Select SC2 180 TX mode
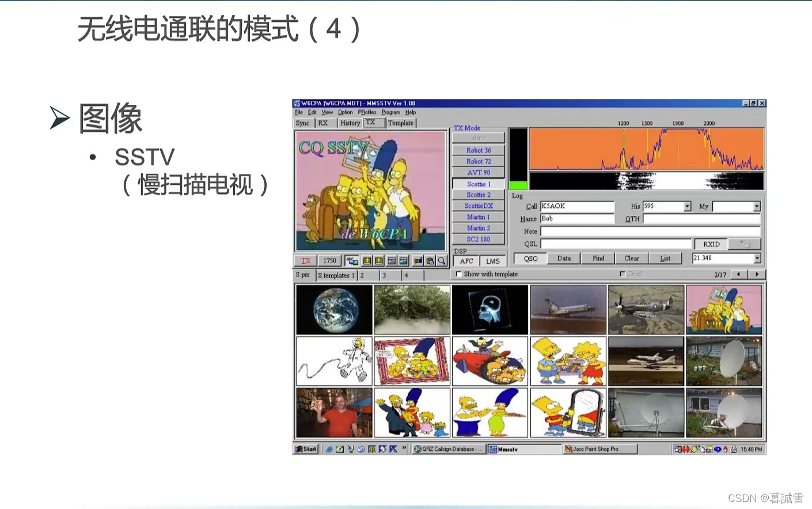This screenshot has width=812, height=509. [x=479, y=239]
